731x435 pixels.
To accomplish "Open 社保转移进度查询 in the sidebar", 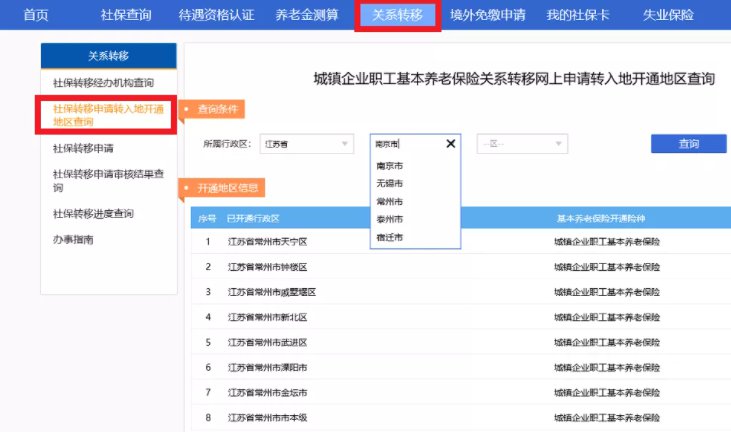I will tap(93, 214).
